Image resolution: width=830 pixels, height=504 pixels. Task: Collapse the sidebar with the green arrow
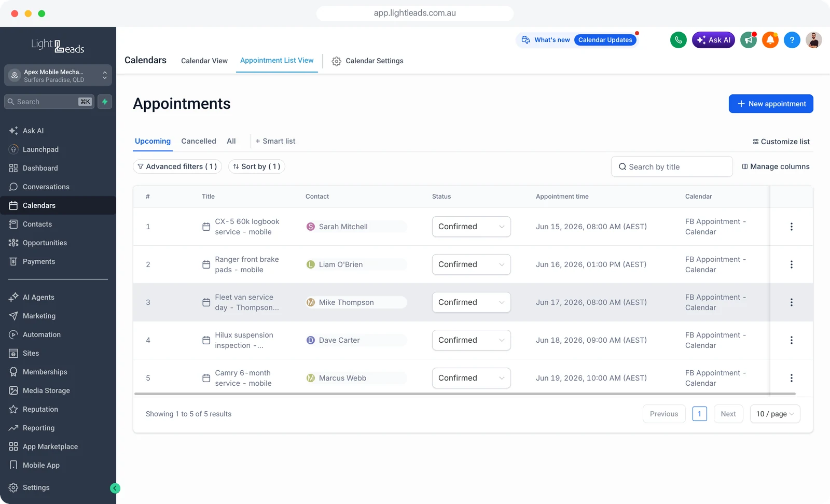click(x=115, y=488)
